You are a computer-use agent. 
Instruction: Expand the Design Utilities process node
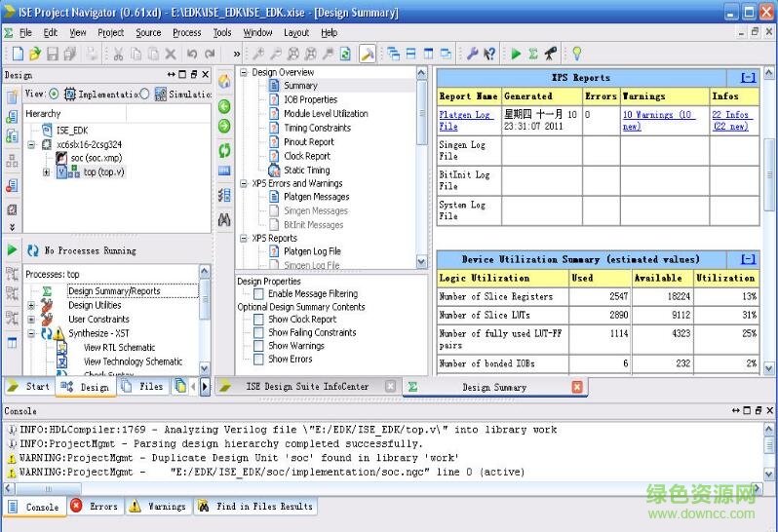click(x=31, y=305)
